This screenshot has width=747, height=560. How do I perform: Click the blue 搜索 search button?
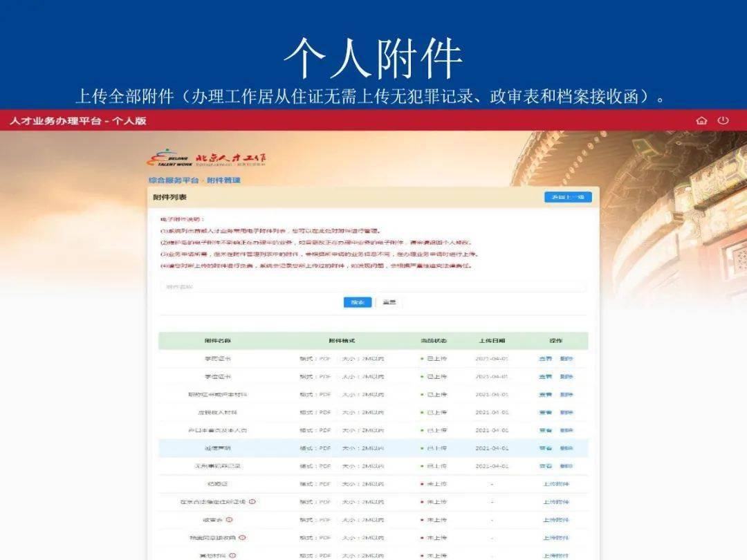[358, 302]
